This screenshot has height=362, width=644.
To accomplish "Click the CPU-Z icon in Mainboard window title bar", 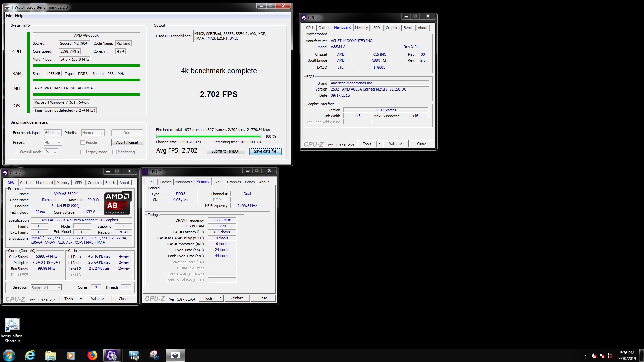I will click(x=304, y=17).
